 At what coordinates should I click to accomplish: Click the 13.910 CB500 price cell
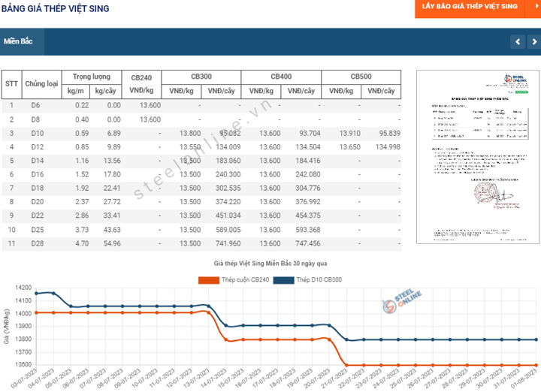point(350,134)
